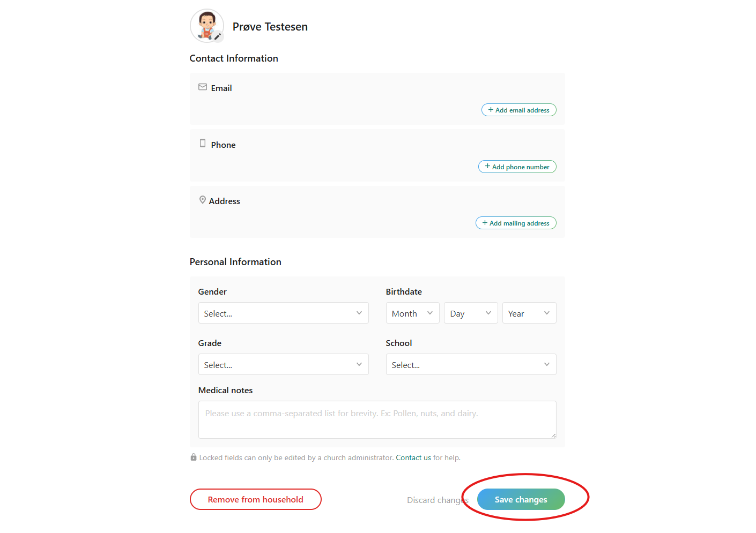Click Remove from household button
Viewport: 756px width, 533px height.
pyautogui.click(x=255, y=500)
